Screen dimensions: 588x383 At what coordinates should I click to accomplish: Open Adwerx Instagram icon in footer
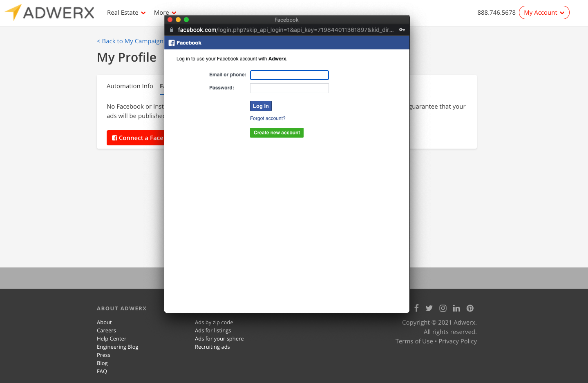[443, 308]
